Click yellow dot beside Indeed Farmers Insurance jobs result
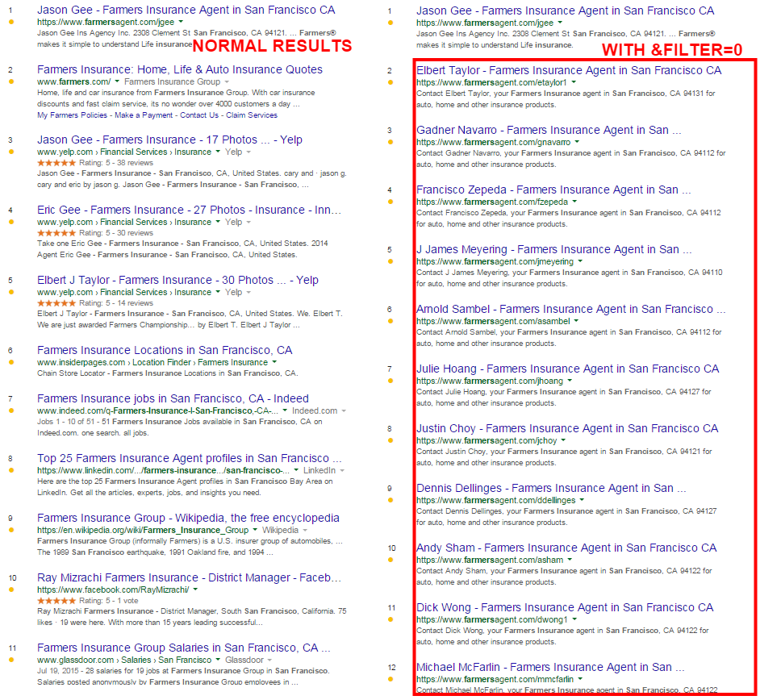 [10, 410]
